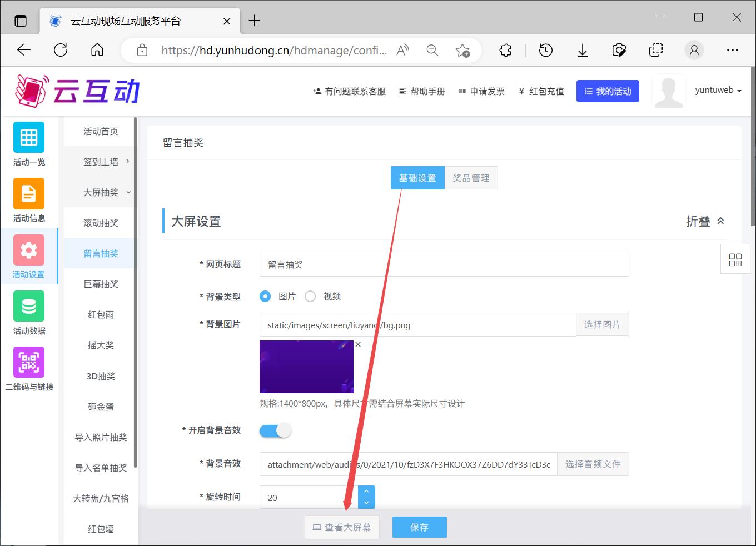The image size is (756, 546).
Task: Open 巨幕抽奖 menu item
Action: click(x=101, y=284)
